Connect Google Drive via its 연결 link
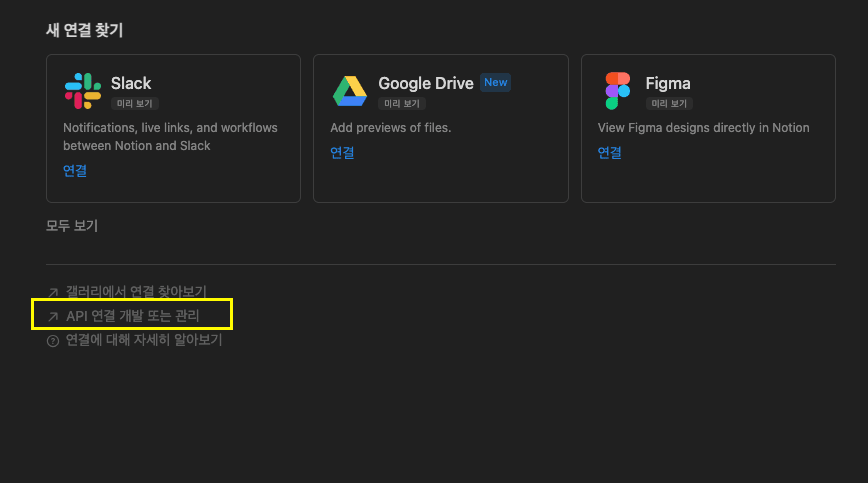The image size is (868, 483). point(342,153)
